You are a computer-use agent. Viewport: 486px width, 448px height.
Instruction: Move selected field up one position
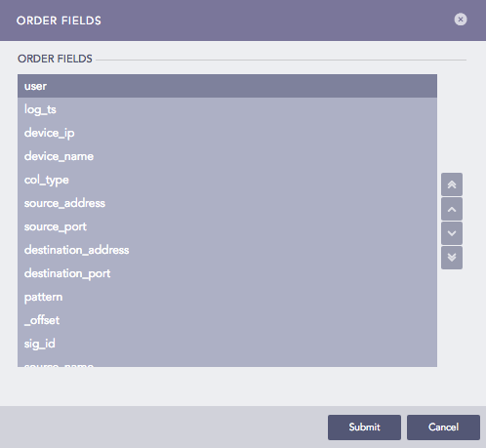tap(452, 209)
